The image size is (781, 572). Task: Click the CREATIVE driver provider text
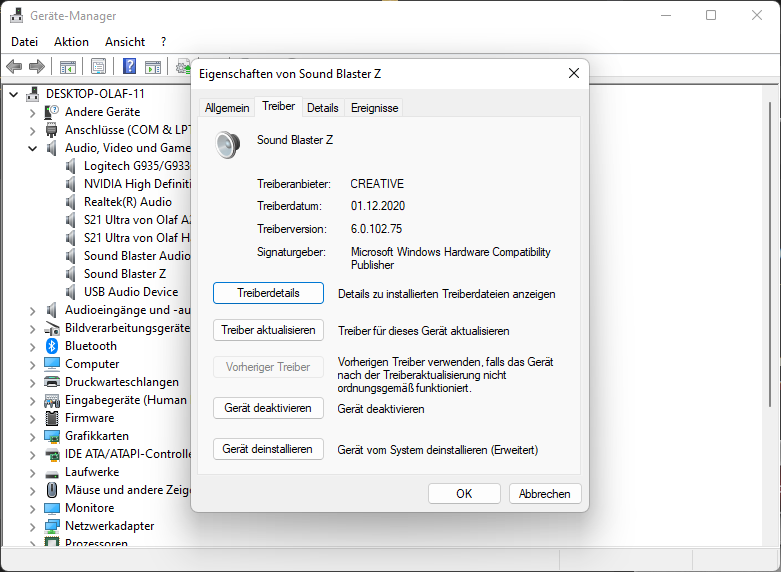377,184
